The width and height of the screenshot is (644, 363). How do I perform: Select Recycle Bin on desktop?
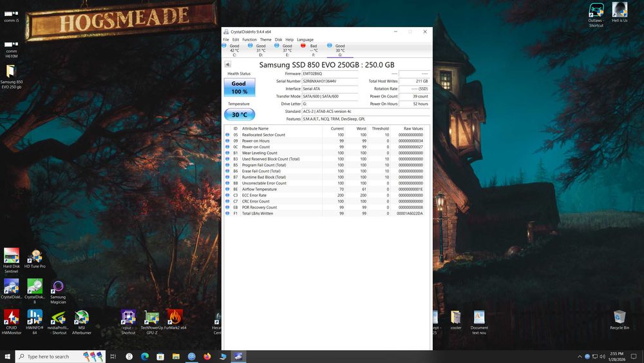pyautogui.click(x=620, y=320)
